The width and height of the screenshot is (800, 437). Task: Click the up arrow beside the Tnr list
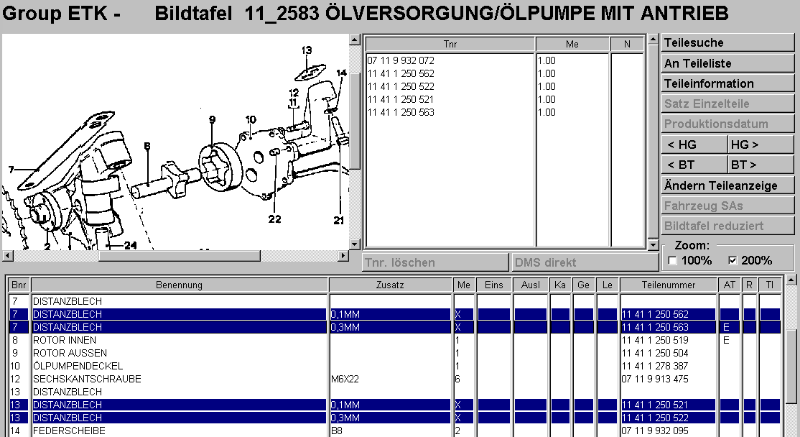(x=651, y=41)
